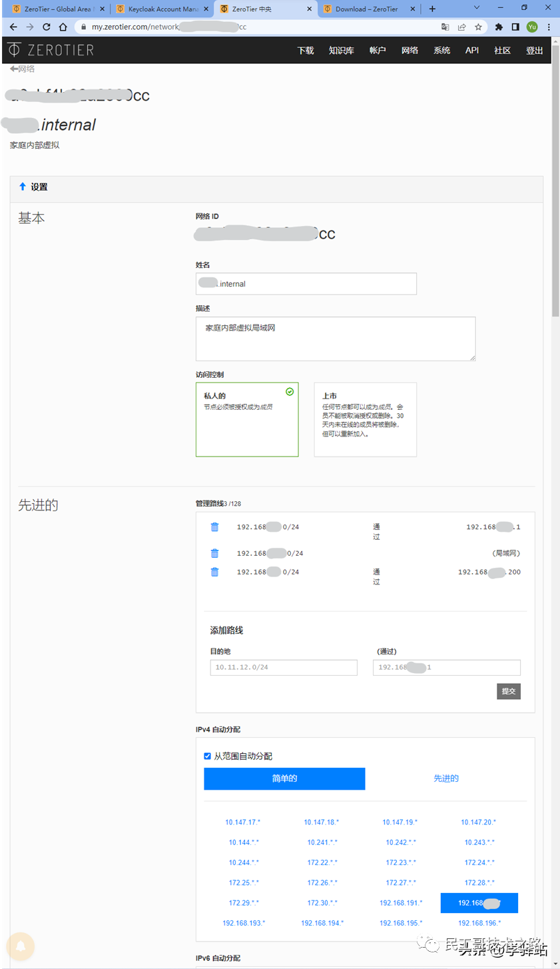Choose range 172.22.*.*
Screen dimensions: 560x969
(322, 862)
